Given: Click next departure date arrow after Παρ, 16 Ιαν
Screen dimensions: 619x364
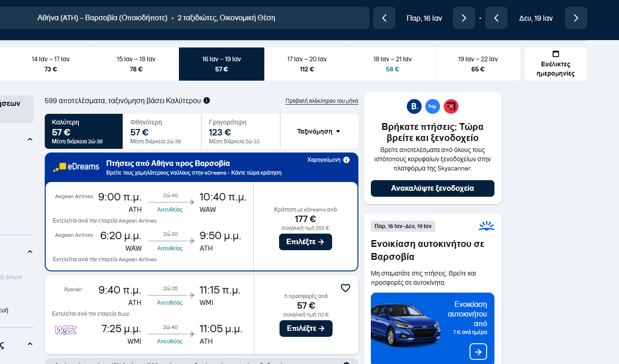Looking at the screenshot, I should click(x=464, y=18).
